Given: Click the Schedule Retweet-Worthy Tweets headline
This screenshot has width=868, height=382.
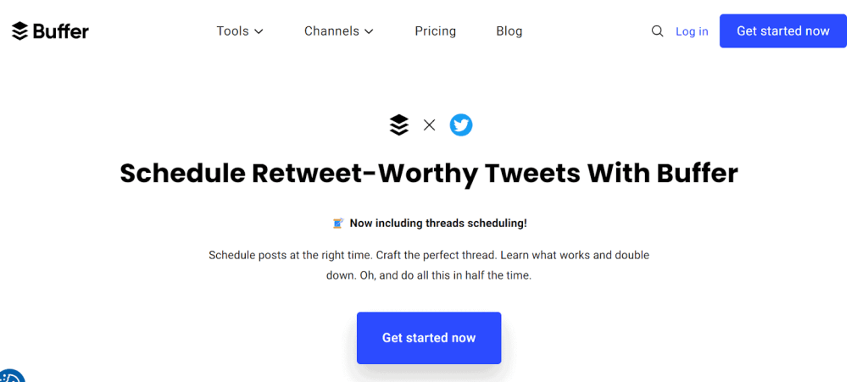Looking at the screenshot, I should coord(429,173).
